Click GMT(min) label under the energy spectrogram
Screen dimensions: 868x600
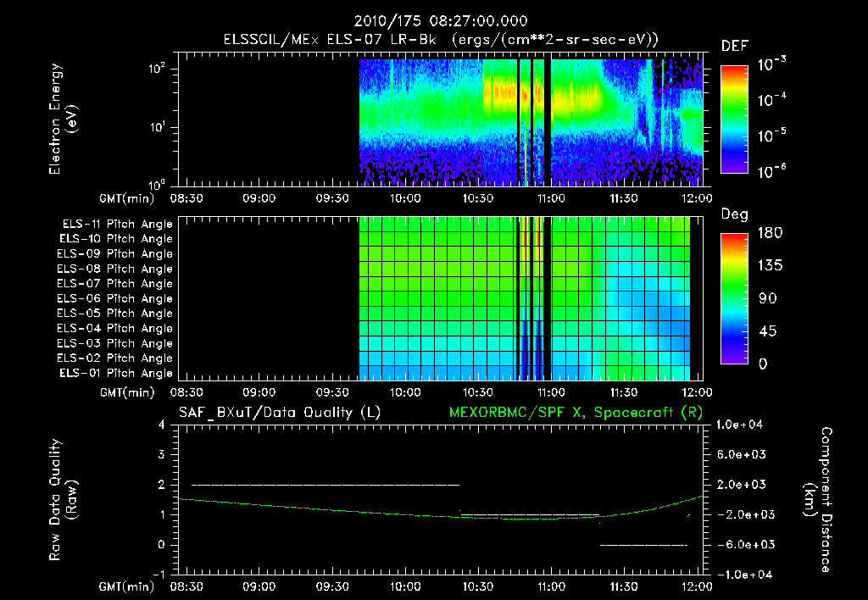127,198
